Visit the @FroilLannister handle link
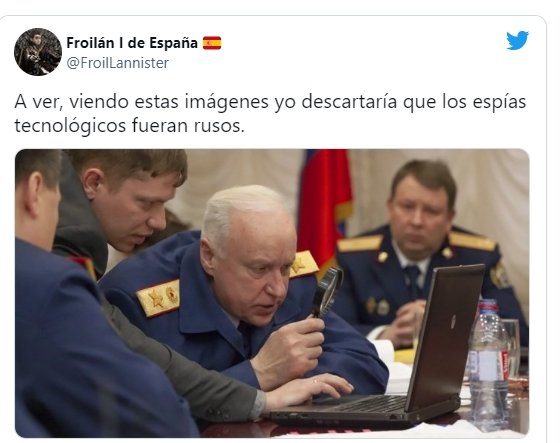The height and width of the screenshot is (443, 560). click(x=118, y=63)
